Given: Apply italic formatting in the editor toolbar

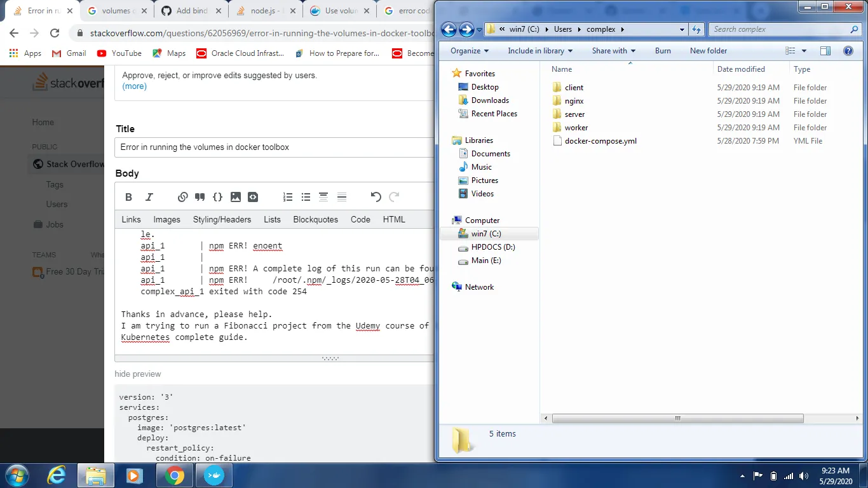Looking at the screenshot, I should tap(149, 197).
